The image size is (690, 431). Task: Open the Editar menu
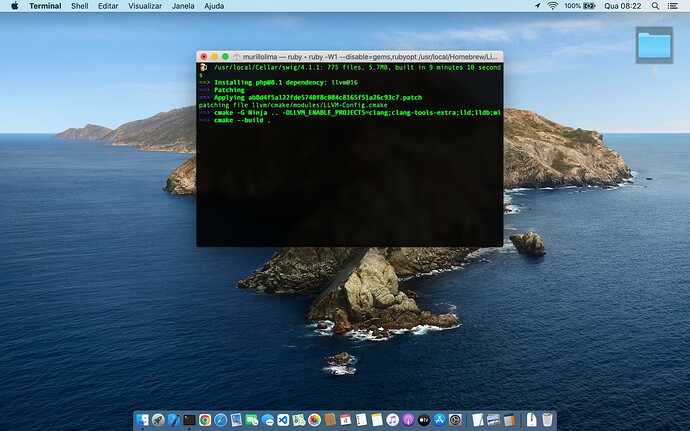(x=108, y=6)
